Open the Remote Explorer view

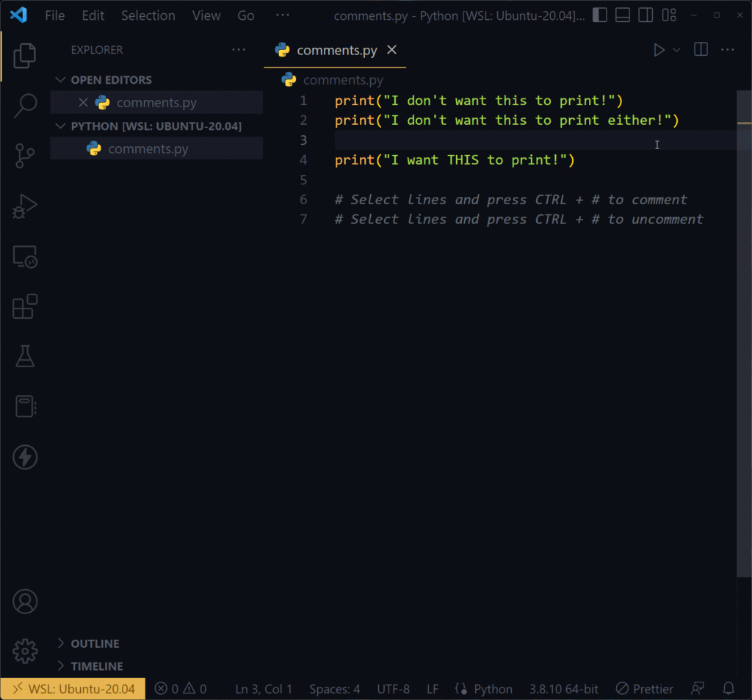click(x=25, y=256)
